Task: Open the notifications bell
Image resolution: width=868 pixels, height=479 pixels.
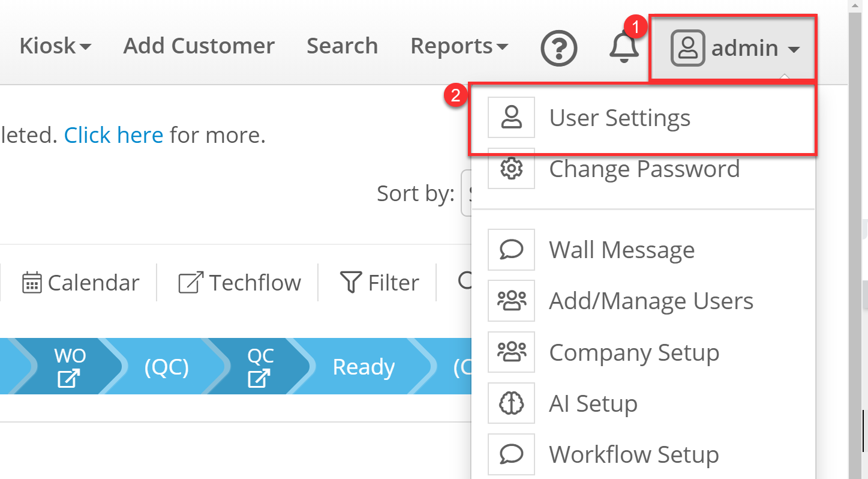Action: [624, 47]
